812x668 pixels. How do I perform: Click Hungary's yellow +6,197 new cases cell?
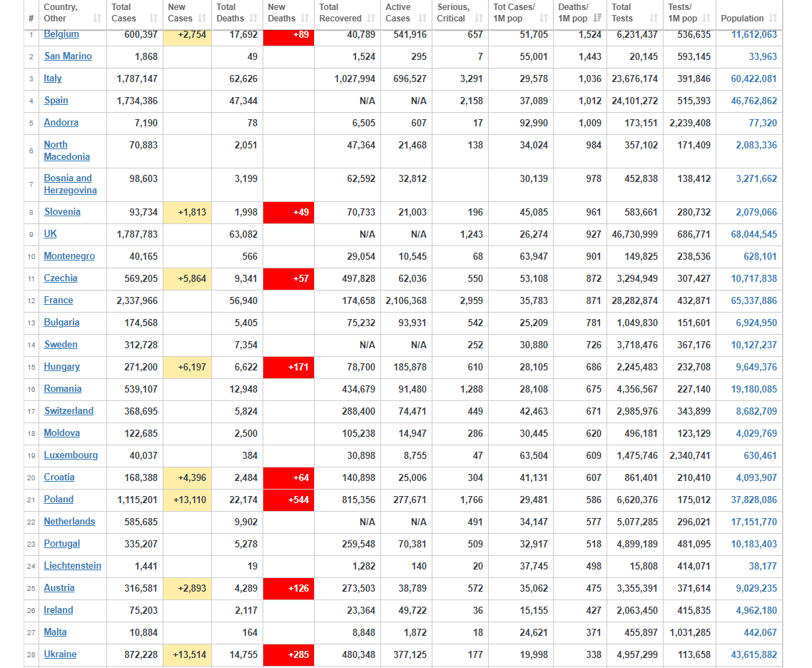pyautogui.click(x=187, y=367)
